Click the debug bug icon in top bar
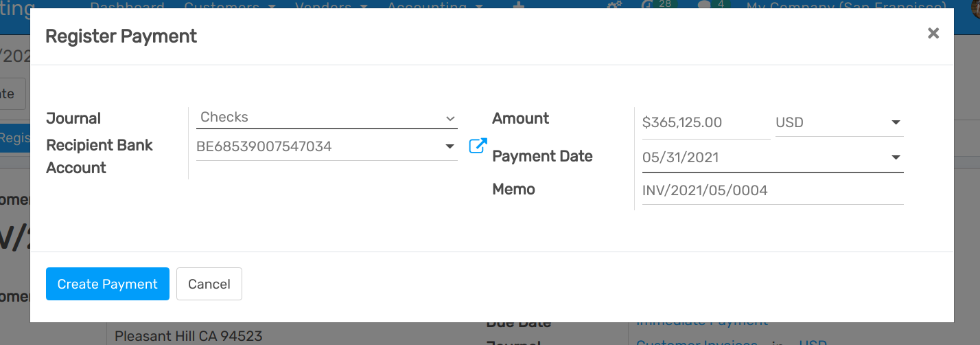The width and height of the screenshot is (980, 345). coord(614,5)
